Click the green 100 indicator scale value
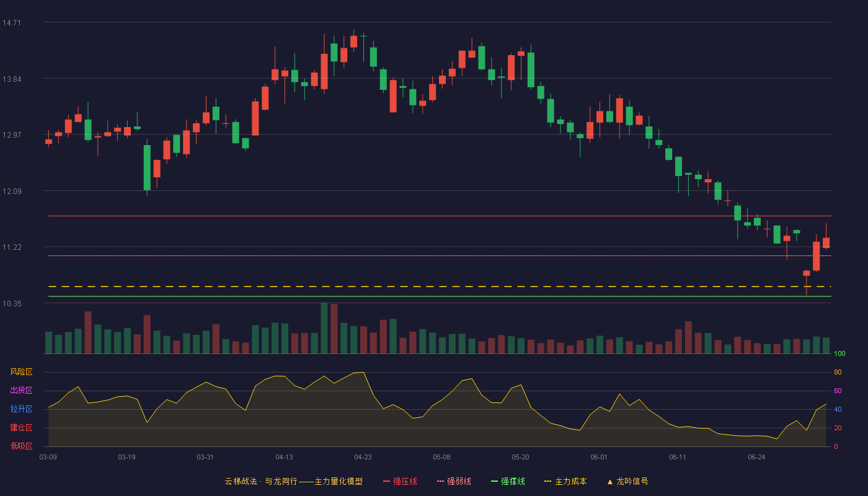The width and height of the screenshot is (868, 496). tap(839, 353)
